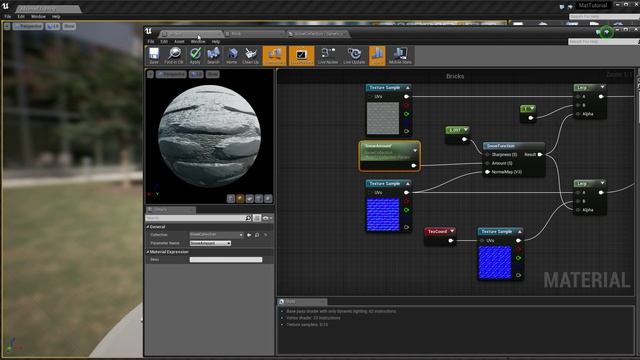640x360 pixels.
Task: Collapse the General section
Action: tap(148, 227)
